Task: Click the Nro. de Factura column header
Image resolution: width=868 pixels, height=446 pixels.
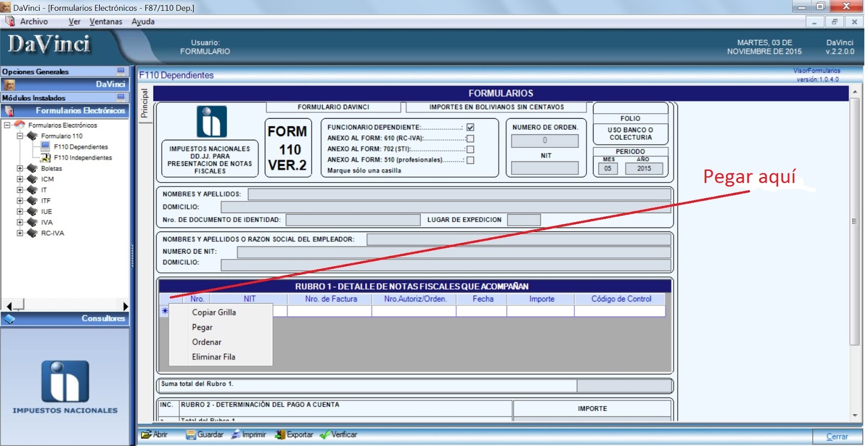Action: 330,299
